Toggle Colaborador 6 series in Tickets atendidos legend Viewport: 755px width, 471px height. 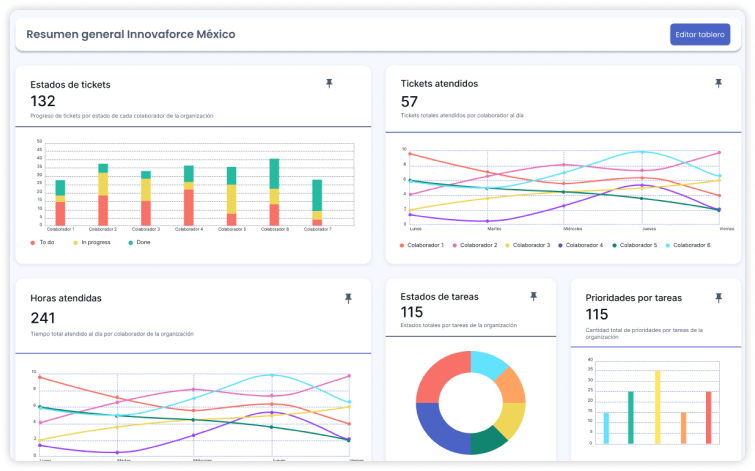pyautogui.click(x=688, y=245)
